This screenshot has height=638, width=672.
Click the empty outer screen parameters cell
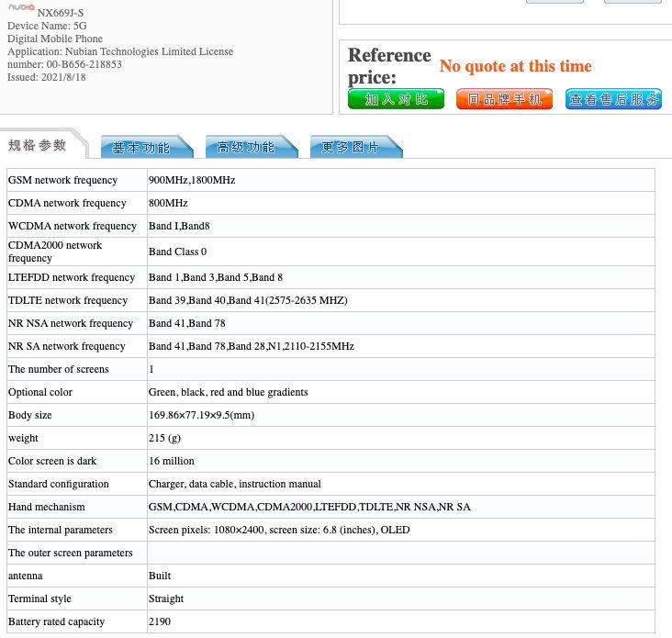point(400,553)
